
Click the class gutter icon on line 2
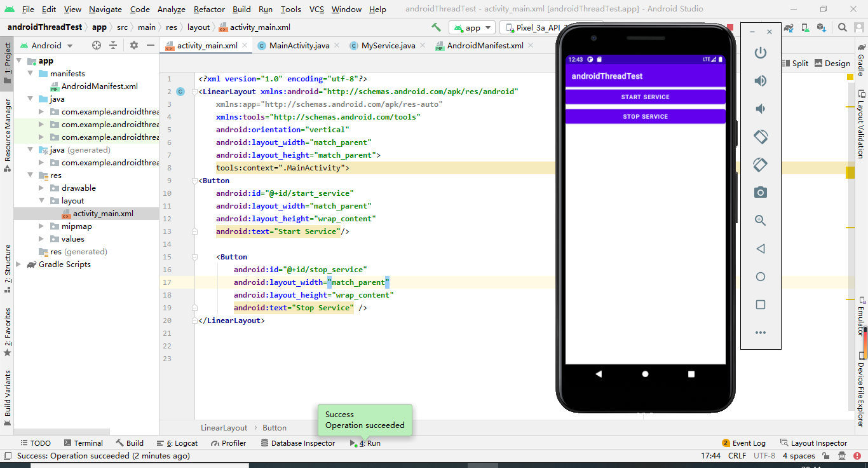[x=180, y=92]
